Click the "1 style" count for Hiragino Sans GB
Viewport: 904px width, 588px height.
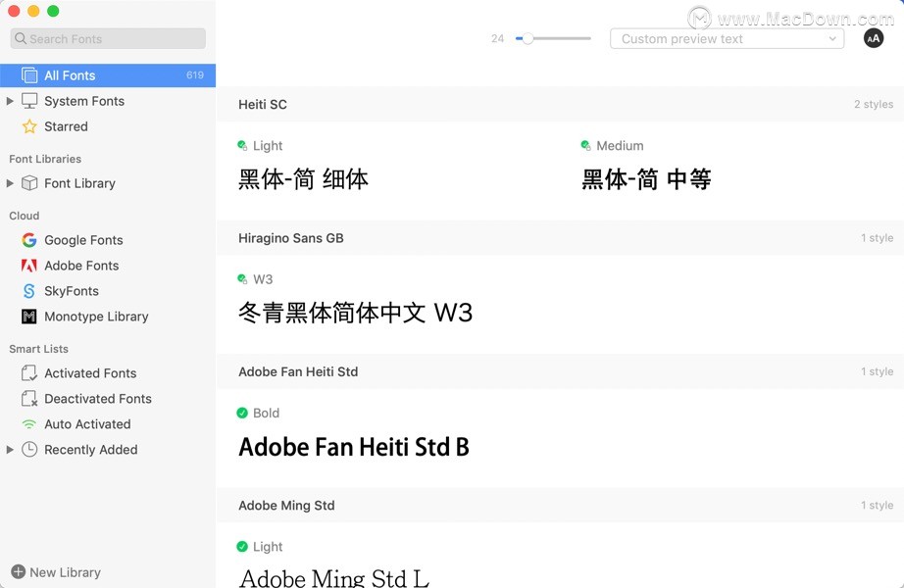[x=877, y=238]
